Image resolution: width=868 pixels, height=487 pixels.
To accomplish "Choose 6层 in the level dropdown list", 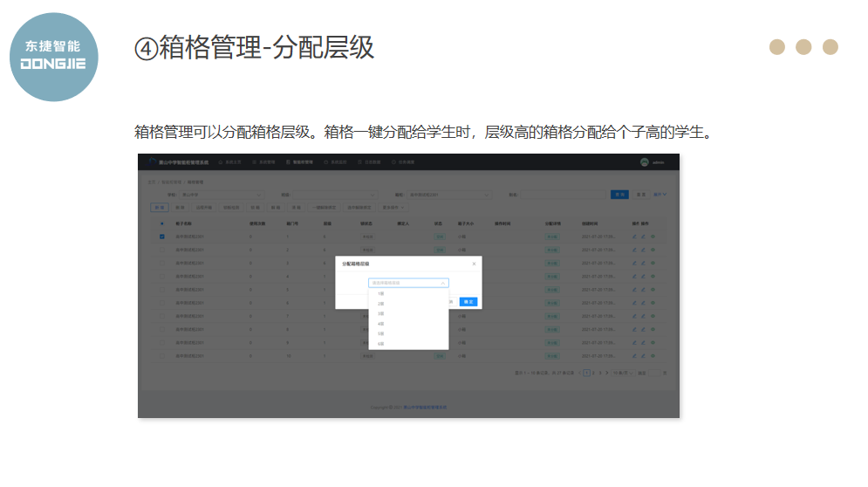I will pos(381,344).
